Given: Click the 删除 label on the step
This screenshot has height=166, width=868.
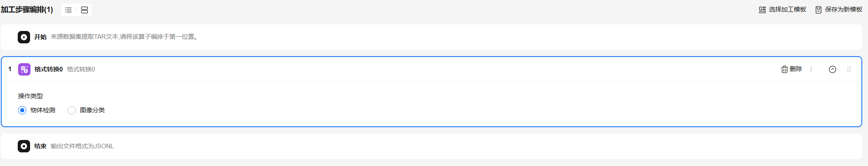Looking at the screenshot, I should [x=796, y=69].
